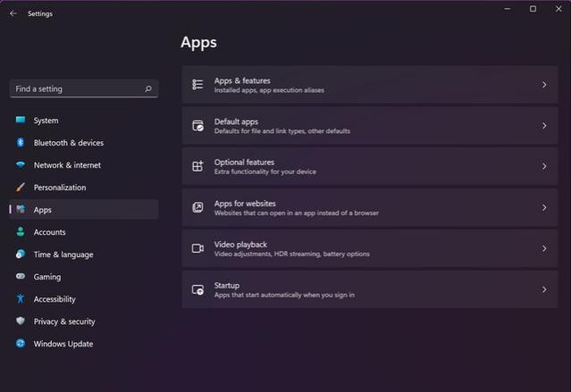
Task: Go to Privacy & security
Action: pos(84,321)
